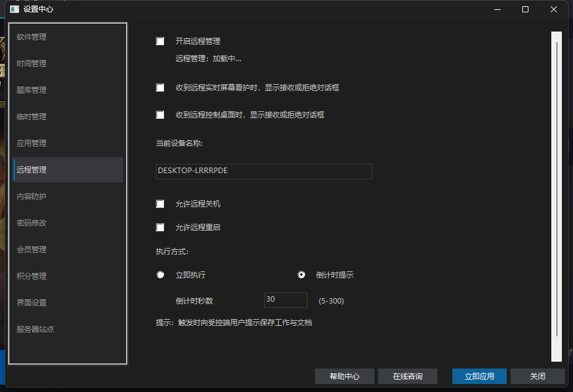573x392 pixels.
Task: Click the 倒计时秒数 input showing 30
Action: pos(286,300)
